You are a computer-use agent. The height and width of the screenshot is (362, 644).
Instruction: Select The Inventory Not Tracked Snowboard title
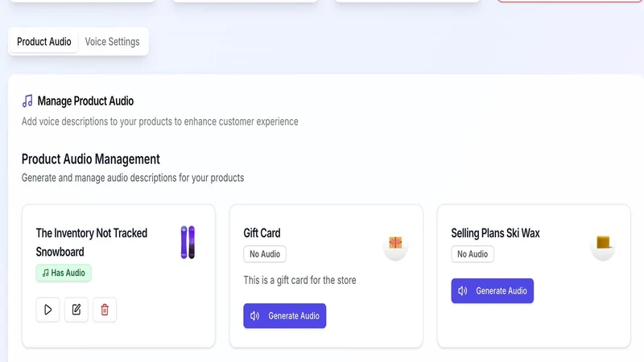pos(92,242)
